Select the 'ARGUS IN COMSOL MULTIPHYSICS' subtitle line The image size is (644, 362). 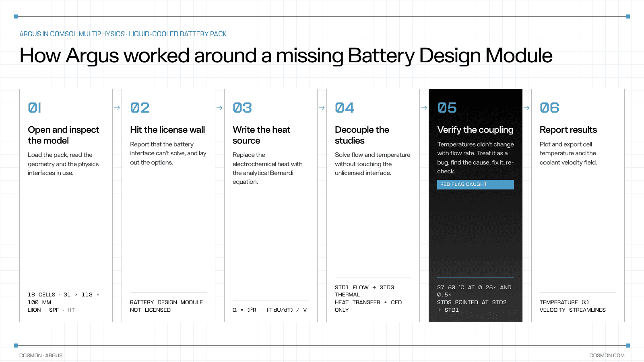(x=123, y=34)
